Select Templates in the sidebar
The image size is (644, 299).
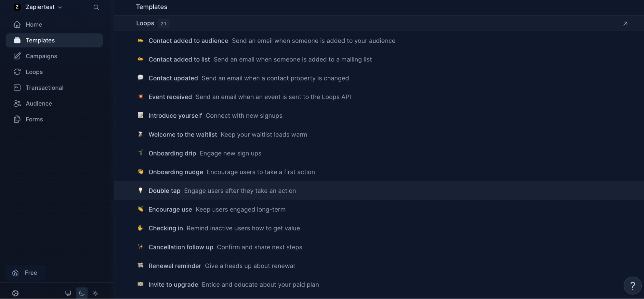[40, 40]
